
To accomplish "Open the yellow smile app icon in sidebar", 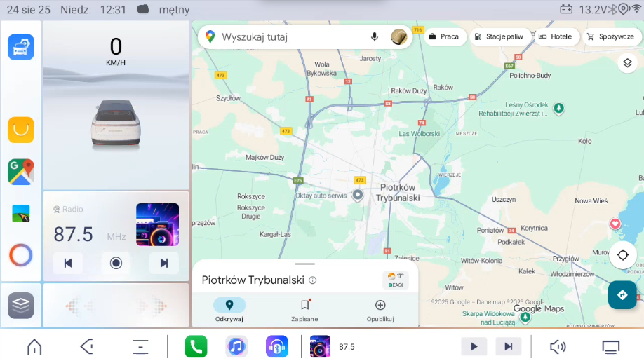I will 21,130.
